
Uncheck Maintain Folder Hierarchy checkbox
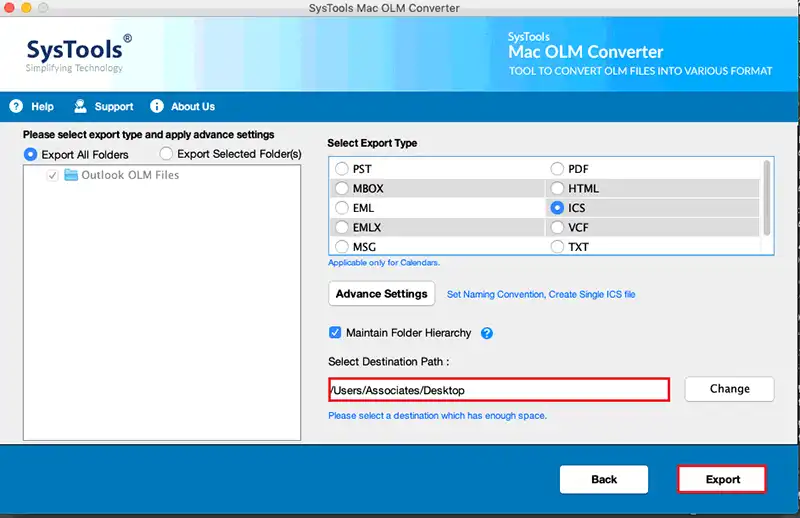click(335, 333)
